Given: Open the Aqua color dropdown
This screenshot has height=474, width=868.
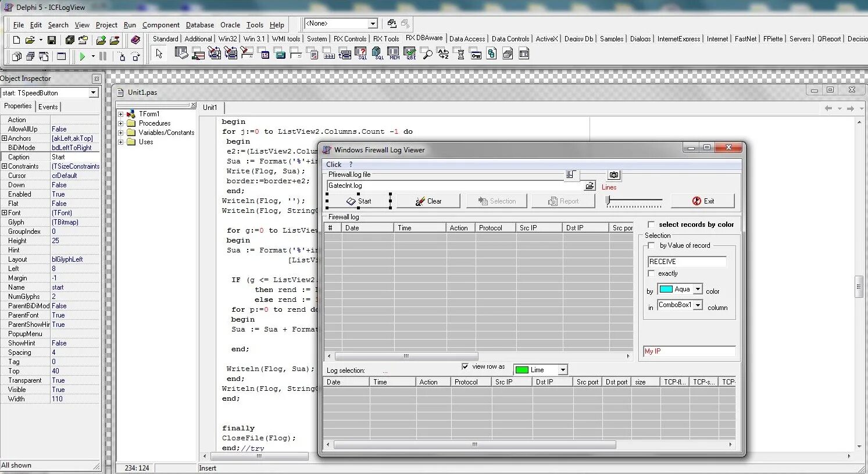Looking at the screenshot, I should [x=698, y=289].
